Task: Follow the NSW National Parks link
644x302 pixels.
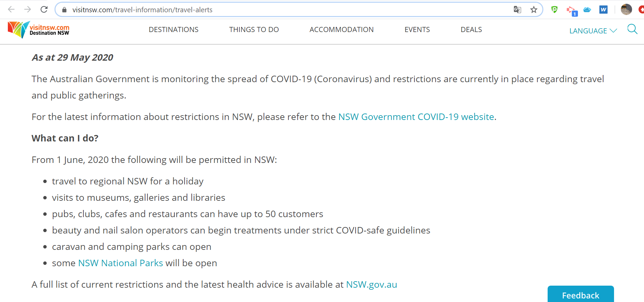Action: 121,263
